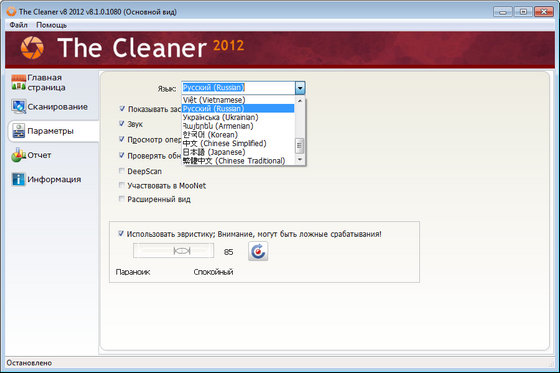Check Участвовать в MooNet option
Image resolution: width=560 pixels, height=373 pixels.
click(121, 185)
